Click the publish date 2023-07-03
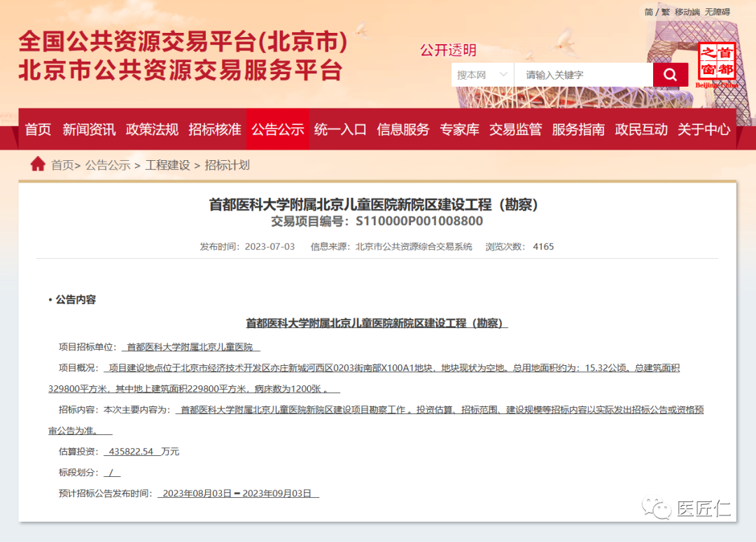Image resolution: width=756 pixels, height=542 pixels. [x=269, y=247]
